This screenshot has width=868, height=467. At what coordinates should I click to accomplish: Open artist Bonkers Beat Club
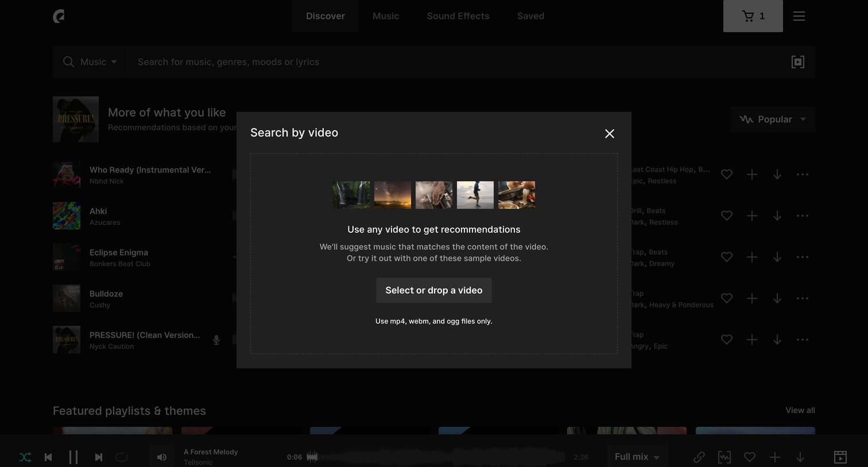120,264
